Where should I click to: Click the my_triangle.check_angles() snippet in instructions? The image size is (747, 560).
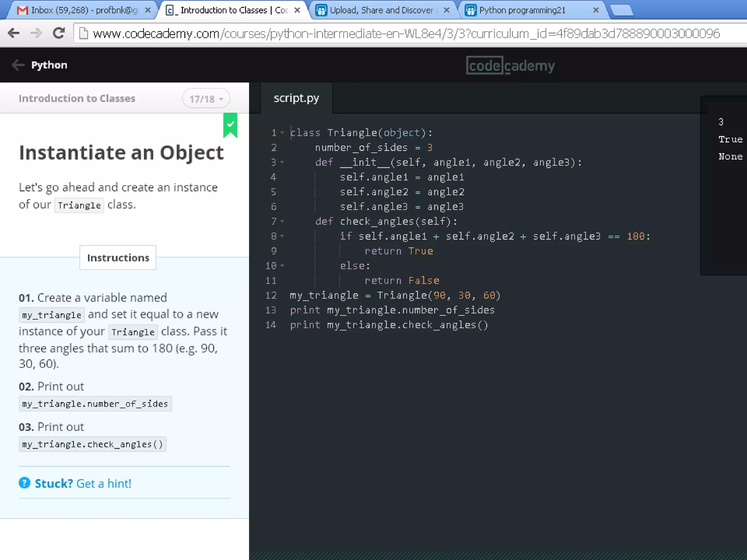point(93,444)
